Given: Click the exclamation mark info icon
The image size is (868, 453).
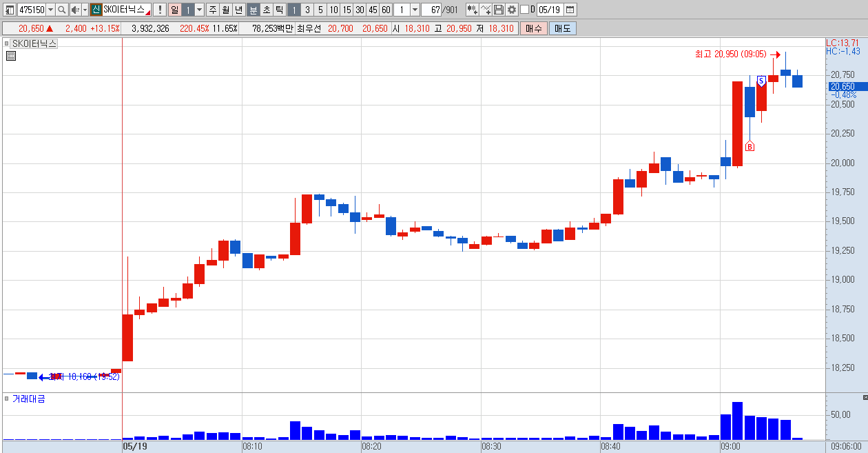Looking at the screenshot, I should [x=160, y=10].
